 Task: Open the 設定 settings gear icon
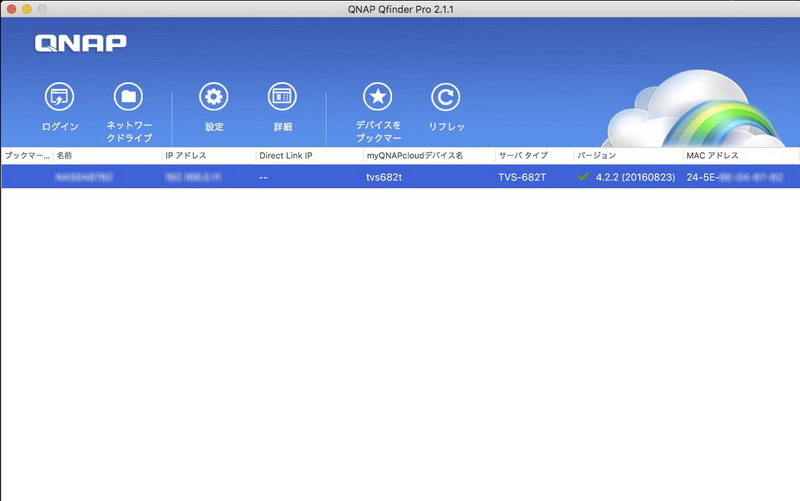pos(213,96)
